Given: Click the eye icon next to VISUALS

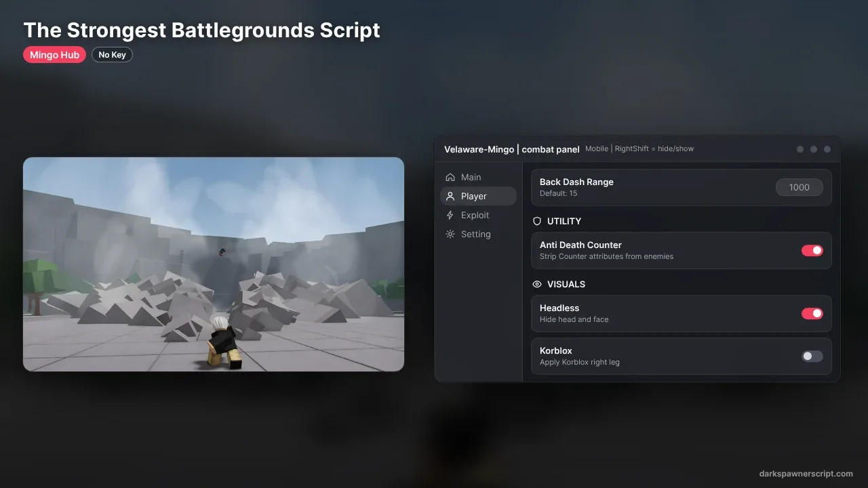Looking at the screenshot, I should point(537,284).
